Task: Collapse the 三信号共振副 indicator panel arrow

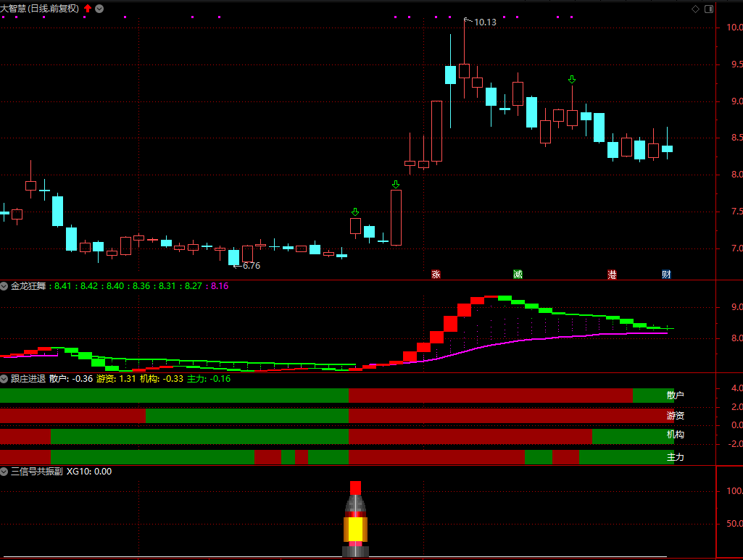Action: click(4, 472)
